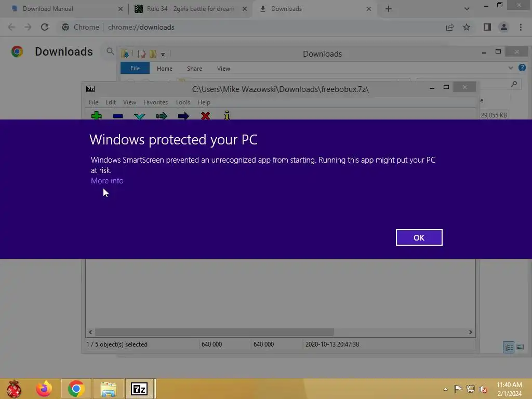
Task: Open Explorer Help question mark icon
Action: tap(522, 68)
